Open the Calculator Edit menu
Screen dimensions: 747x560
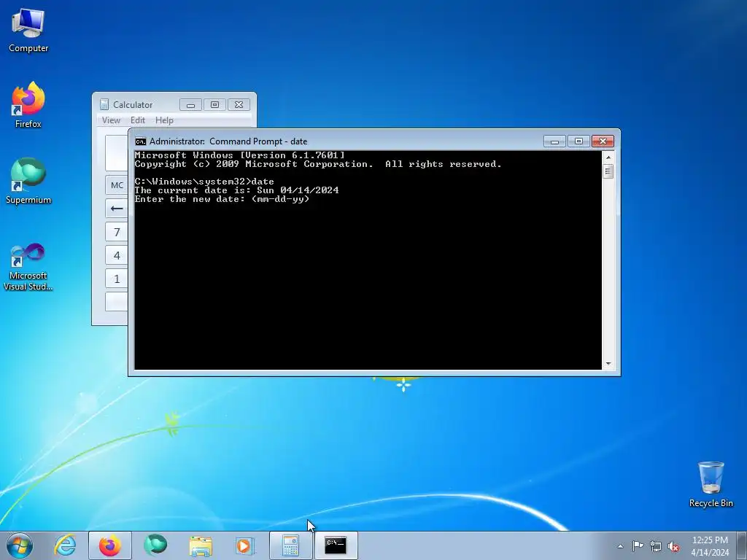(138, 120)
